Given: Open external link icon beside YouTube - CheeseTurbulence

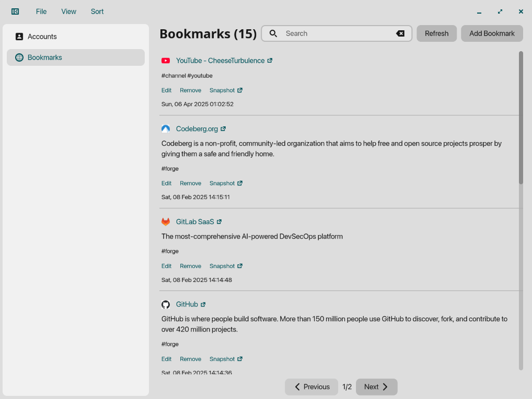Looking at the screenshot, I should point(270,61).
